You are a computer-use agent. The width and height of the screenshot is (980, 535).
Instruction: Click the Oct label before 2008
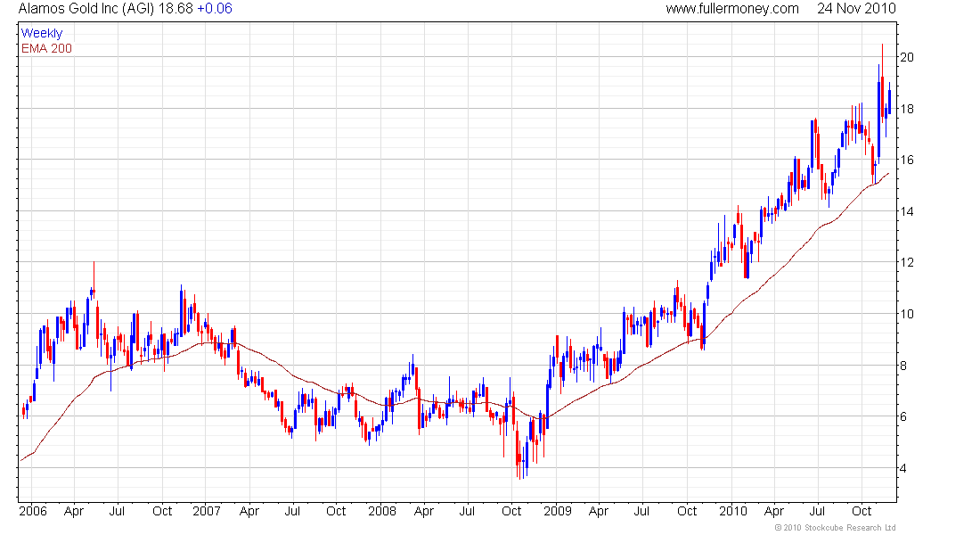pyautogui.click(x=336, y=511)
